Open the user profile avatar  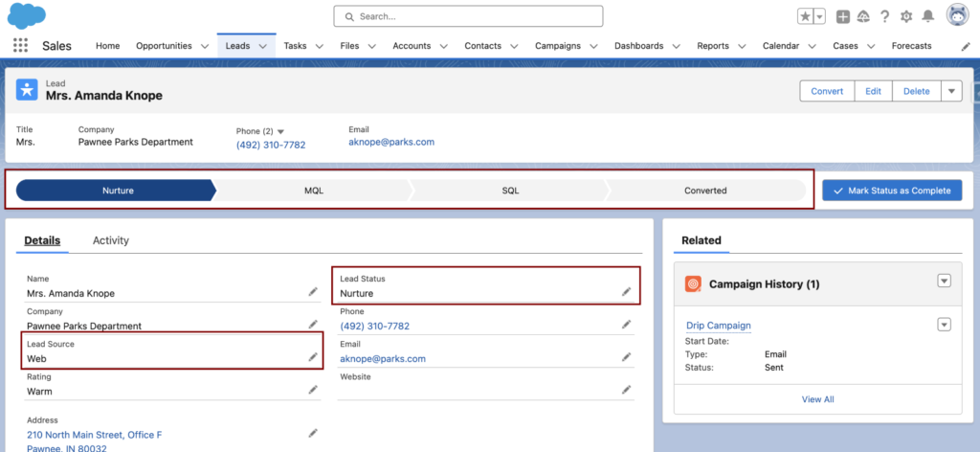957,15
